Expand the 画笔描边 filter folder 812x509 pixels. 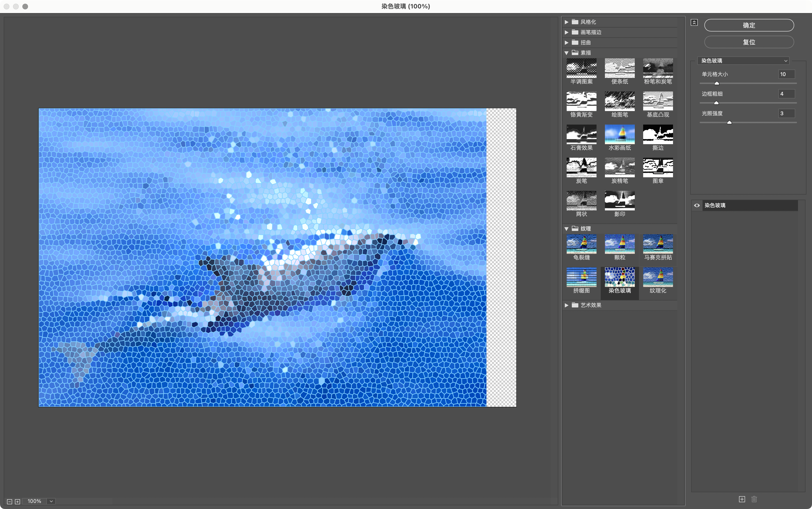tap(566, 32)
